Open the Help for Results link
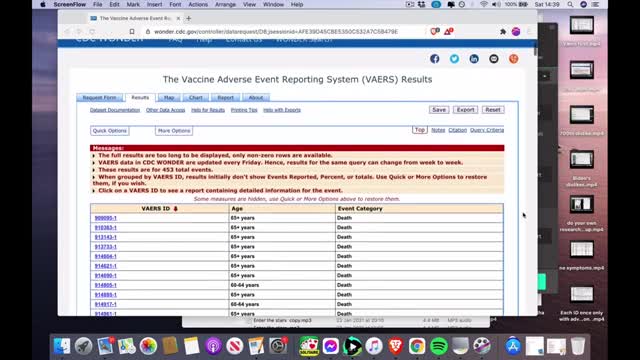This screenshot has width=640, height=360. 208,110
